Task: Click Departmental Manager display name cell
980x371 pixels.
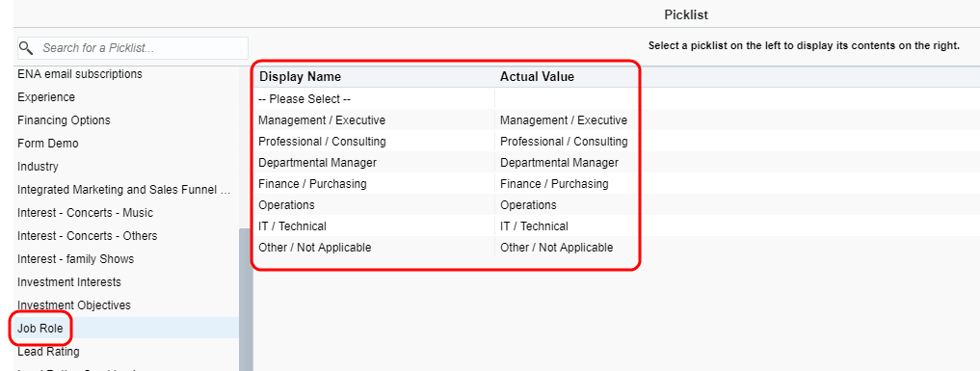Action: tap(317, 163)
